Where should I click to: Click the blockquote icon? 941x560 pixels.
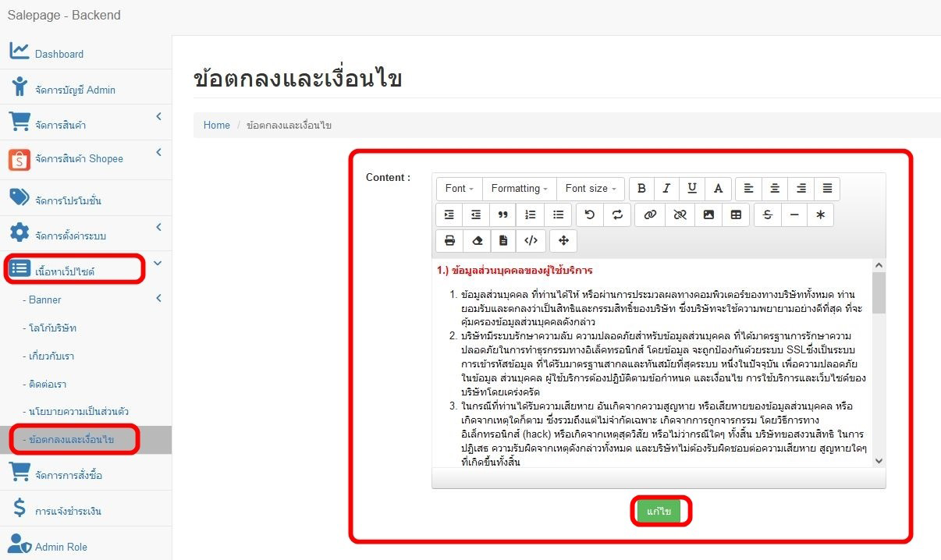click(502, 215)
